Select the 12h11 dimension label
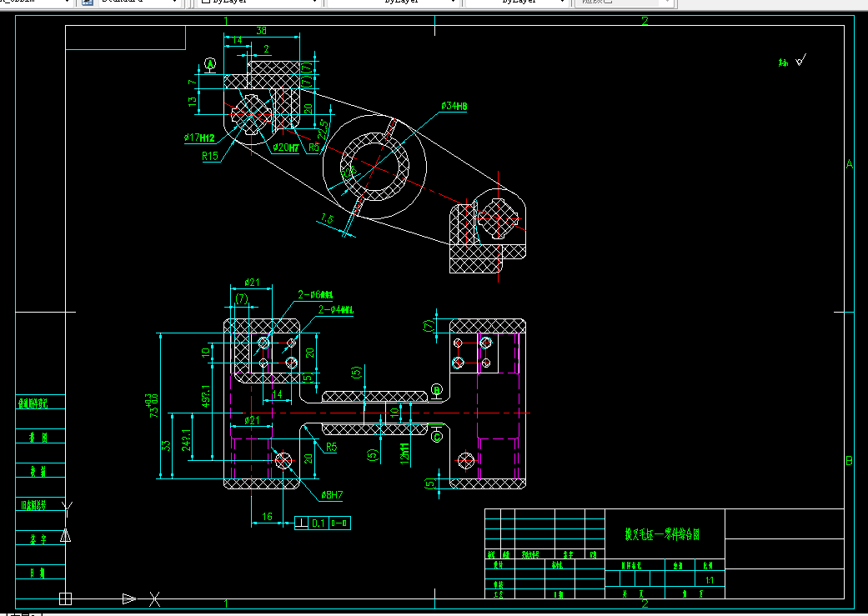The width and height of the screenshot is (868, 616). 404,453
